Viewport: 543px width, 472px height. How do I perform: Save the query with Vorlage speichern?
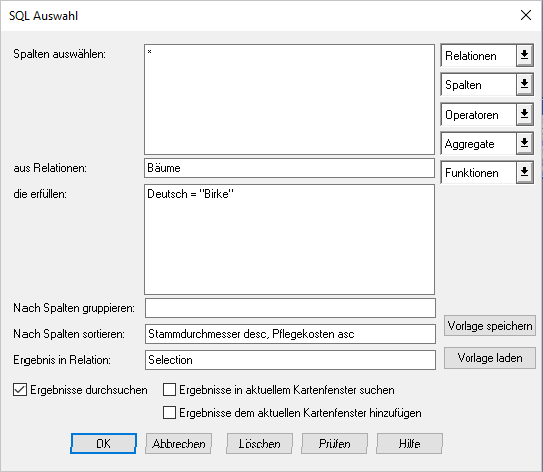tap(490, 326)
